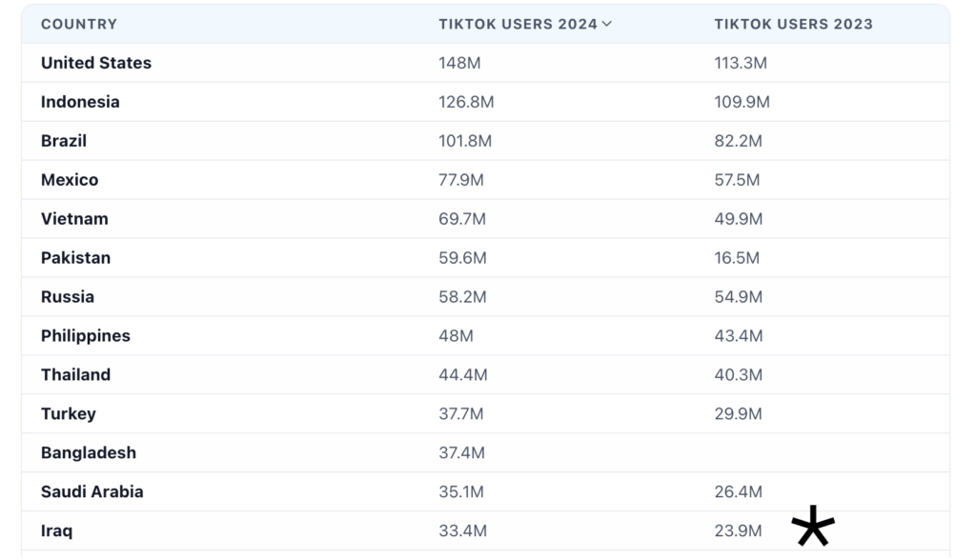Click the 109.9M 2023 value for Indonesia
976x560 pixels.
pos(742,102)
